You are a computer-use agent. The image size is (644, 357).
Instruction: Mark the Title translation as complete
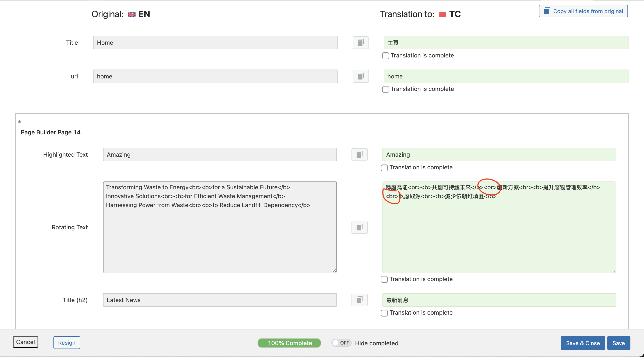click(385, 56)
